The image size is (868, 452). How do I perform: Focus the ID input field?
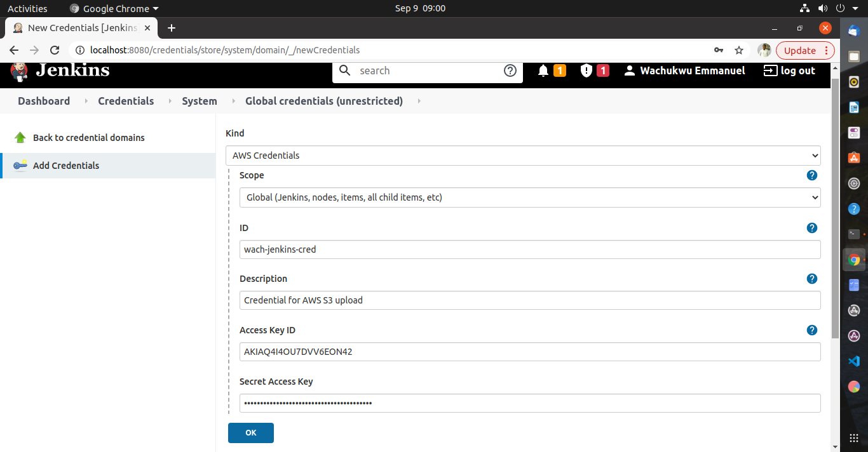point(530,249)
